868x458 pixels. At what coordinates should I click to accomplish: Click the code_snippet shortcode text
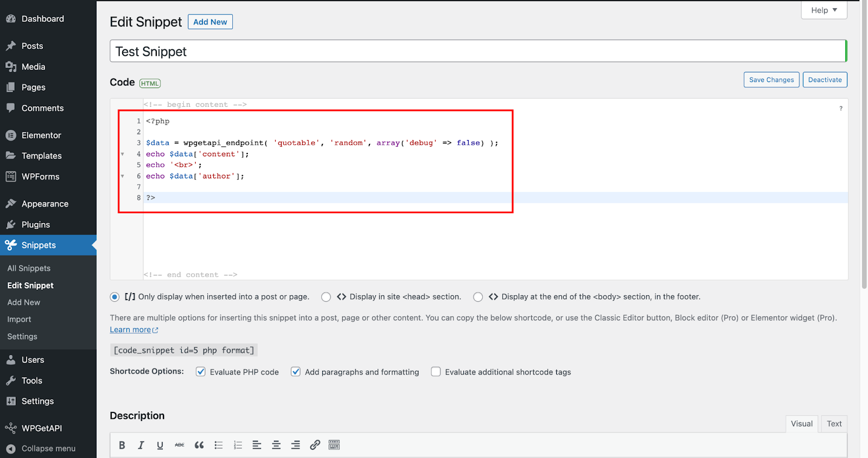pos(184,351)
